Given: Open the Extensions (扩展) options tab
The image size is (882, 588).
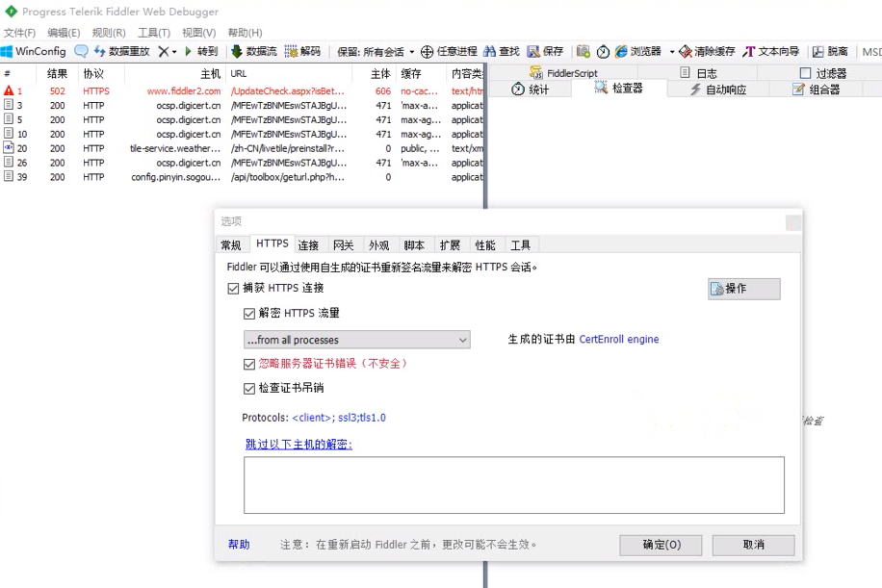Looking at the screenshot, I should 450,245.
